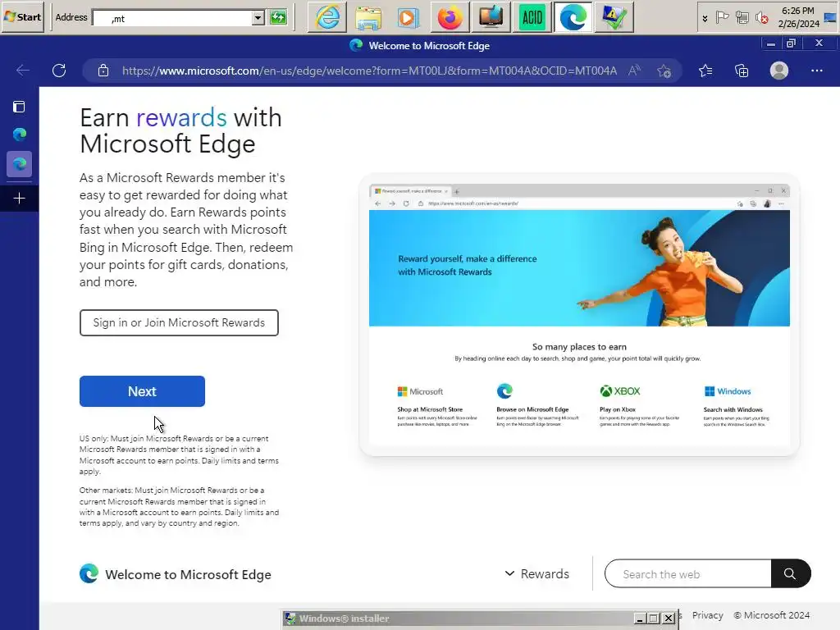
Task: Click the Action Center flag tray icon
Action: [x=722, y=18]
